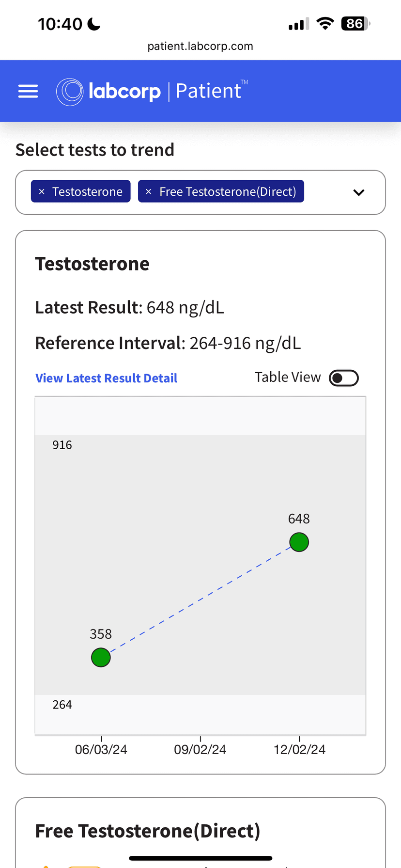Tap the 09/02/24 date axis label
The height and width of the screenshot is (868, 401).
(x=200, y=750)
